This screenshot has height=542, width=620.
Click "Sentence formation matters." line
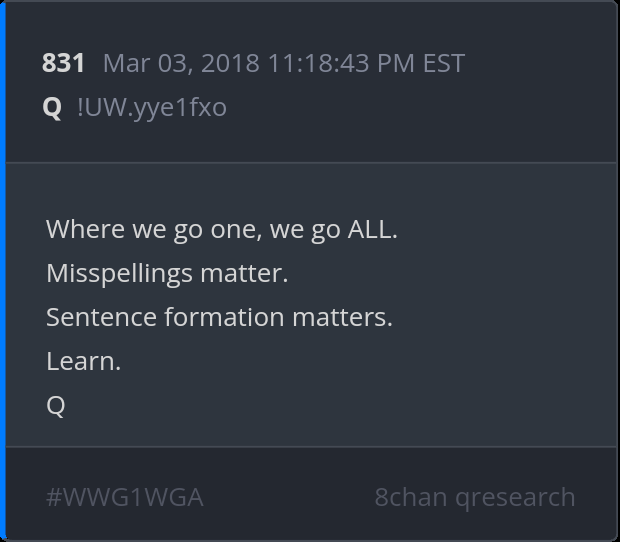pyautogui.click(x=219, y=317)
